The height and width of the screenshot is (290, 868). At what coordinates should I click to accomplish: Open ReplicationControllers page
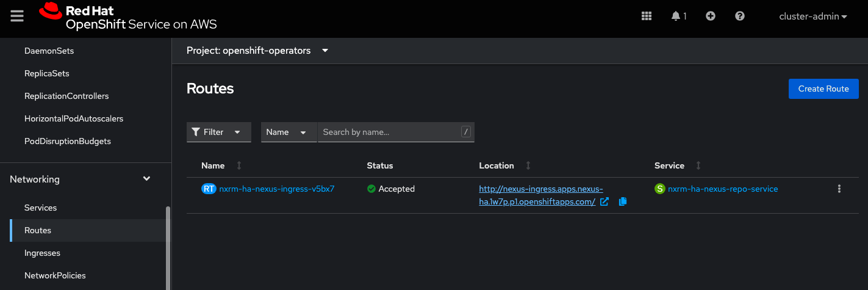coord(66,96)
